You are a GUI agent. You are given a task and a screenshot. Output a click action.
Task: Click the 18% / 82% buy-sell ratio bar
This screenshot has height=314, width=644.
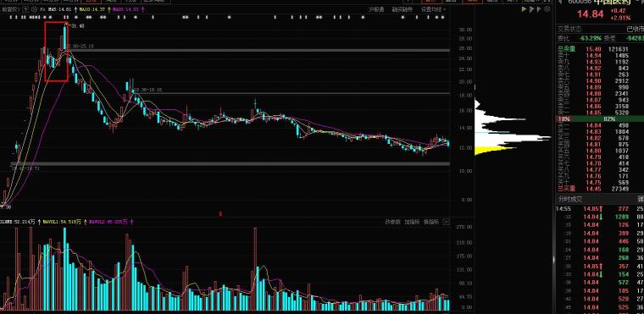pos(600,119)
